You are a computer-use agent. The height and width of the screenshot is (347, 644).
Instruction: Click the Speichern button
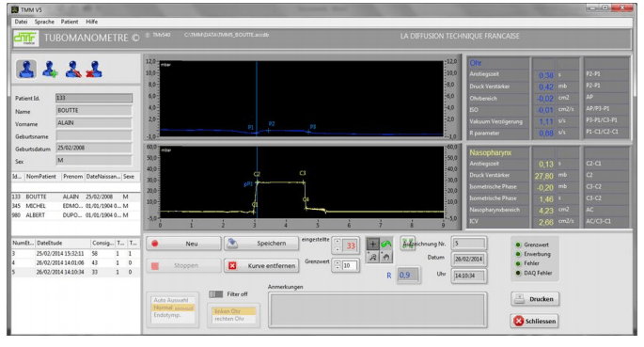[261, 244]
